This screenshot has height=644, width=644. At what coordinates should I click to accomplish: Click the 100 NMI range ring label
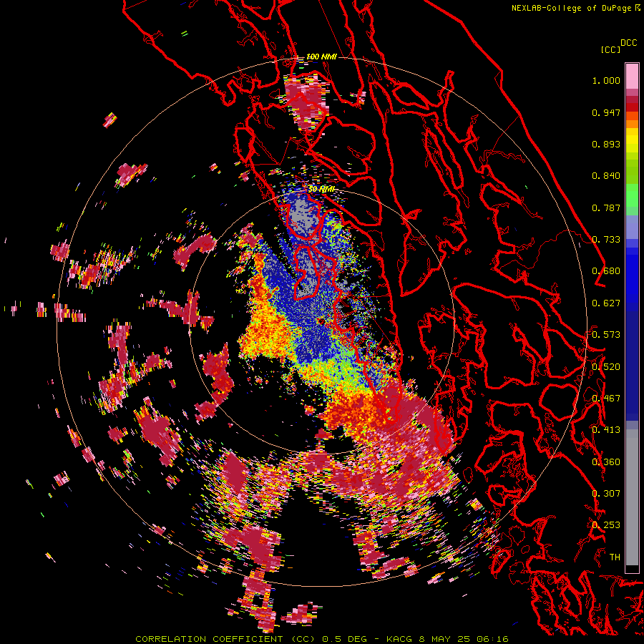tap(321, 57)
